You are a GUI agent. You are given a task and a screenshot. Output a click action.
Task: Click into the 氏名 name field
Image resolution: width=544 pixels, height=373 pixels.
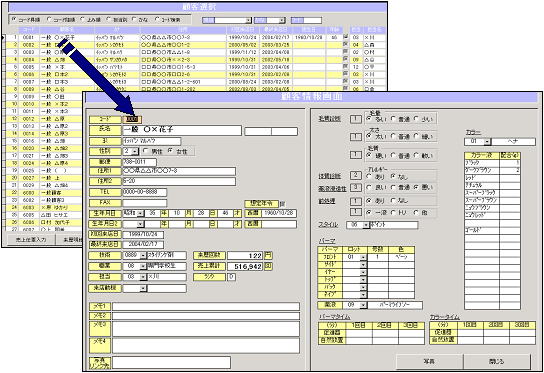click(x=182, y=130)
